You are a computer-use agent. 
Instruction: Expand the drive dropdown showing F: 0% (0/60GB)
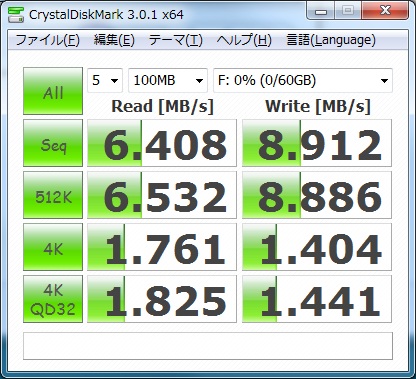[x=303, y=80]
